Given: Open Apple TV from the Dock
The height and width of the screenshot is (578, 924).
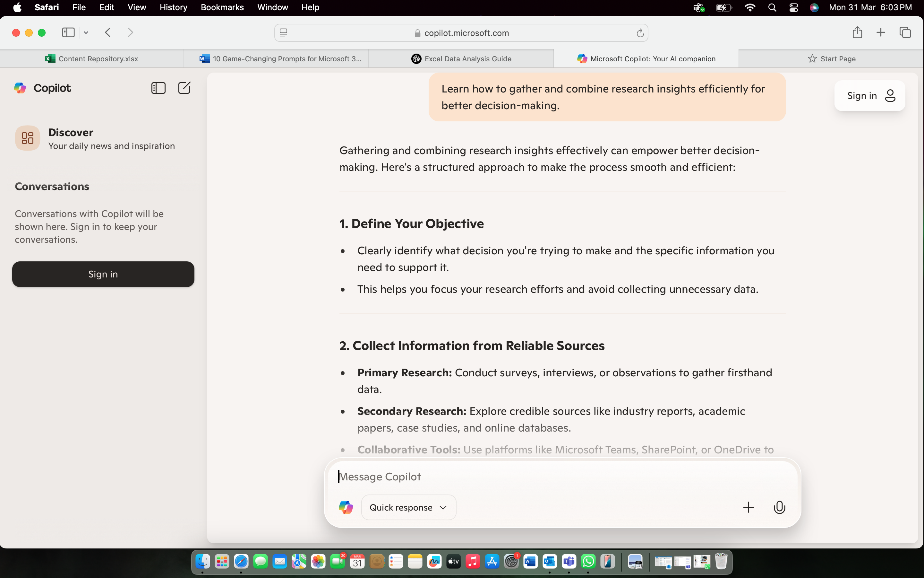Looking at the screenshot, I should [453, 562].
